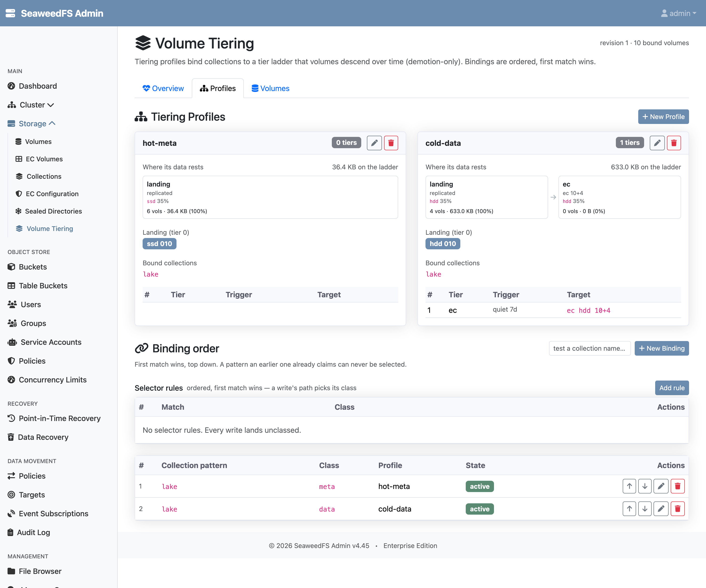Image resolution: width=706 pixels, height=588 pixels.
Task: Open EC Volumes page
Action: [39, 159]
